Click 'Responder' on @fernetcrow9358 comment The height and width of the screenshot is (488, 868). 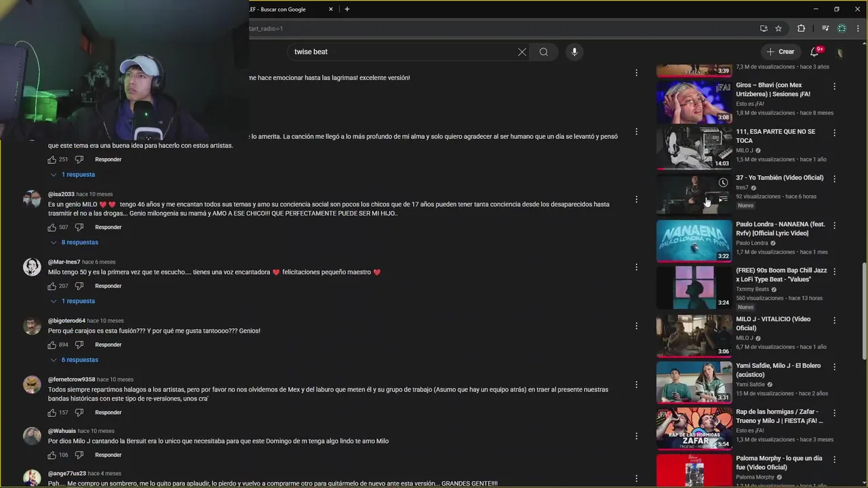(108, 412)
